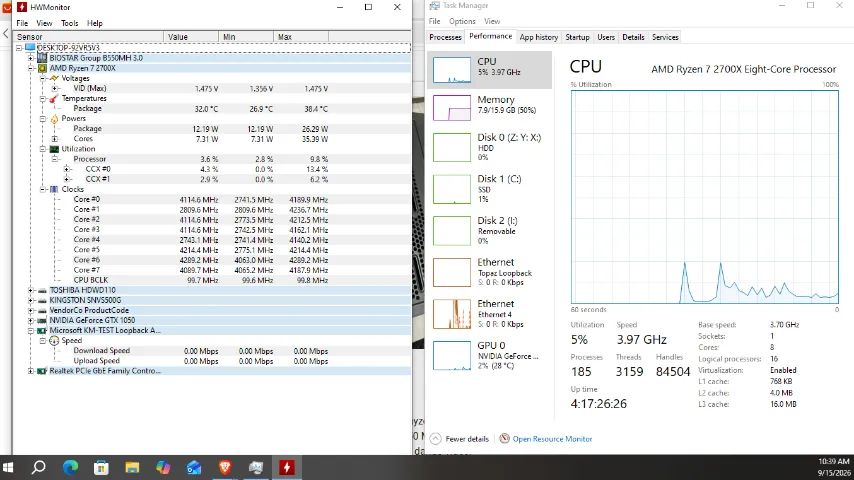Select the CPU BCLK row

click(x=212, y=280)
